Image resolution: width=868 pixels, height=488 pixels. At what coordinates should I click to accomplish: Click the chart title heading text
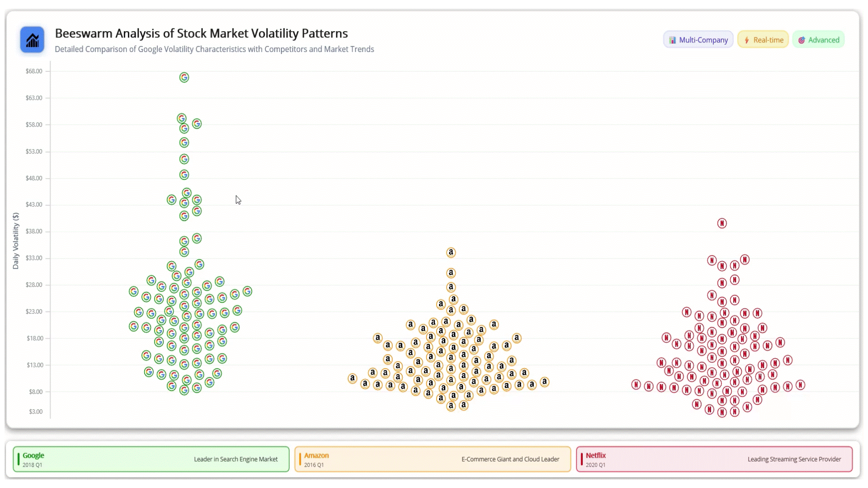click(201, 33)
